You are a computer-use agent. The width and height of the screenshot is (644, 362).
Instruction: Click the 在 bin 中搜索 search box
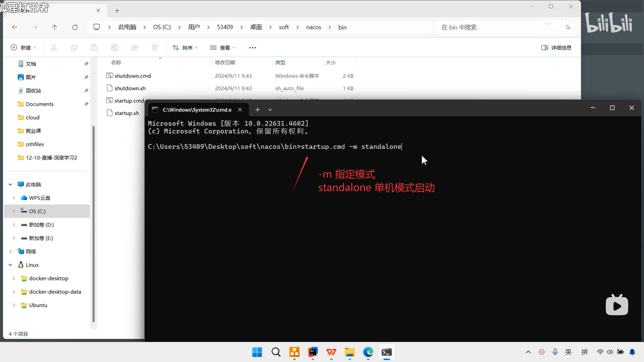[x=486, y=27]
